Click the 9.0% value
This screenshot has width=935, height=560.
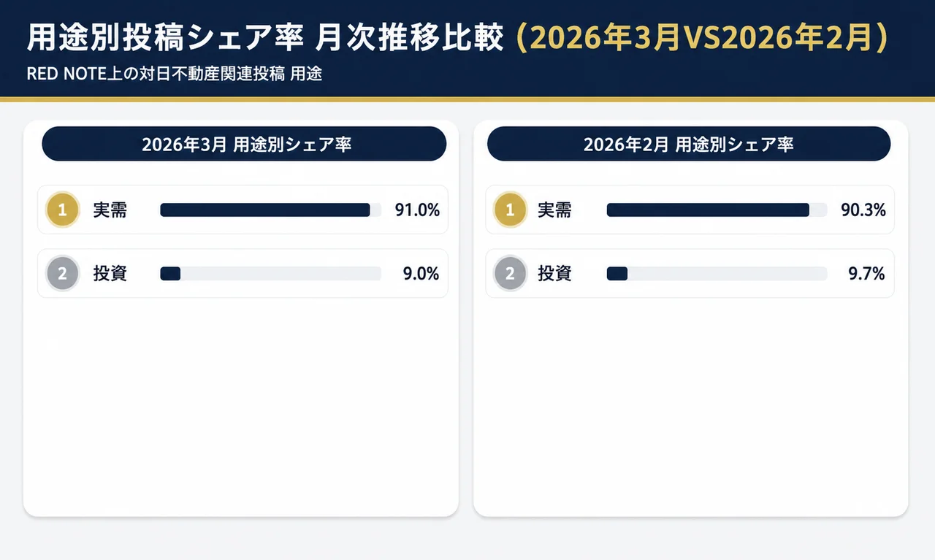pyautogui.click(x=421, y=274)
